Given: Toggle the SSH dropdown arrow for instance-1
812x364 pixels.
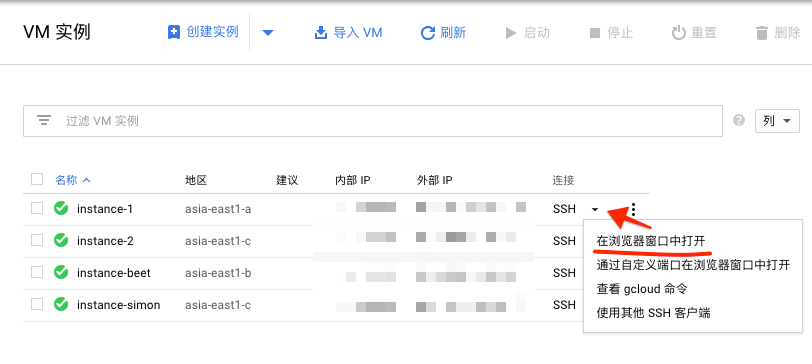Looking at the screenshot, I should 595,210.
